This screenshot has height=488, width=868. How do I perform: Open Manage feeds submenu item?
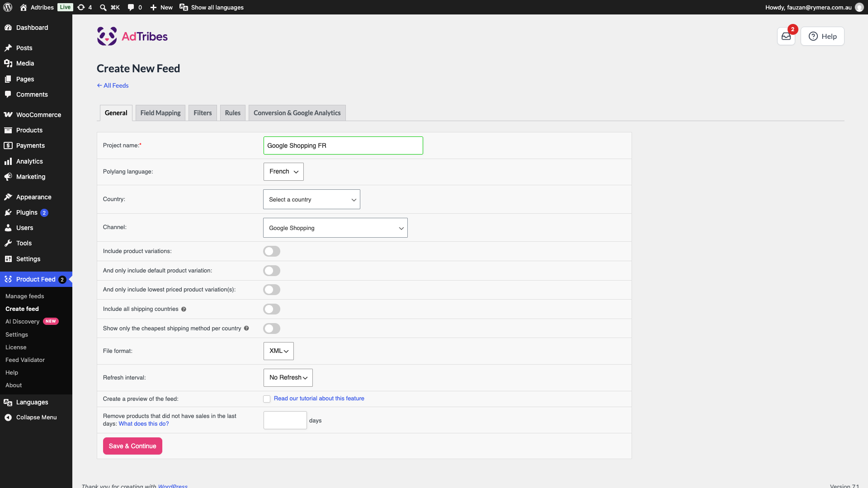(25, 296)
